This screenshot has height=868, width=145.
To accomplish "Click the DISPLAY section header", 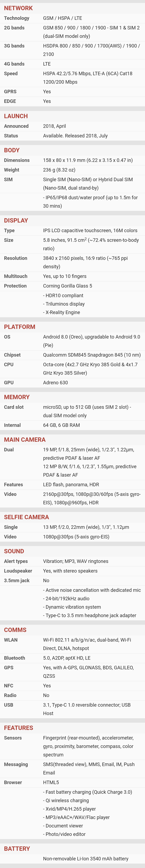I will [x=16, y=220].
